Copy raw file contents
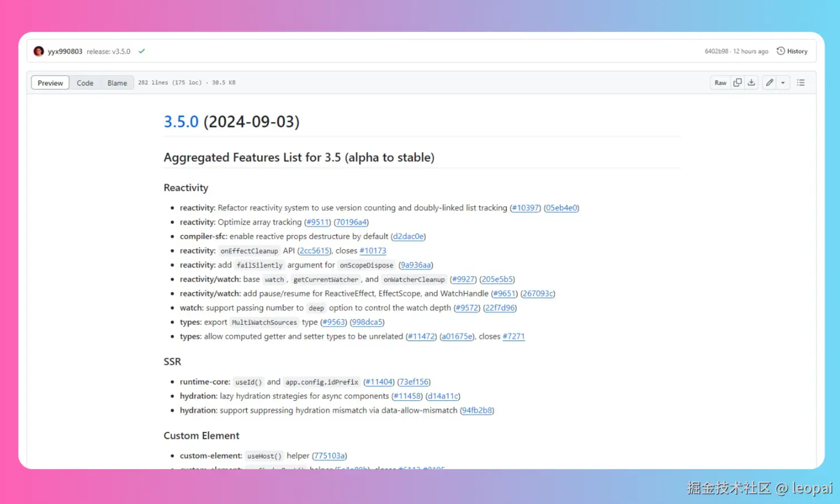This screenshot has width=840, height=504. [738, 83]
